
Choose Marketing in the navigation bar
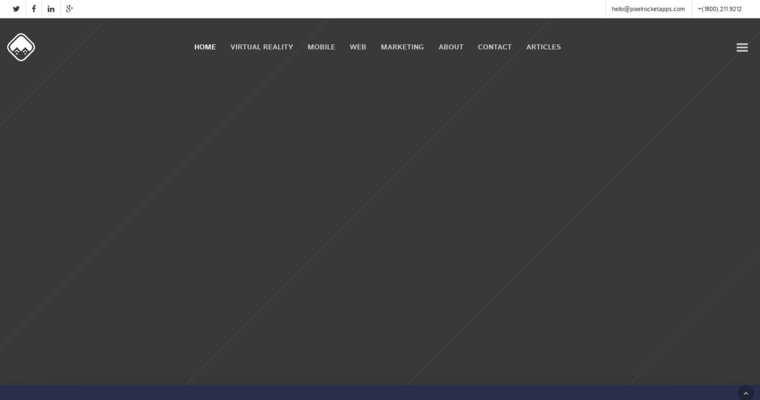click(x=402, y=47)
